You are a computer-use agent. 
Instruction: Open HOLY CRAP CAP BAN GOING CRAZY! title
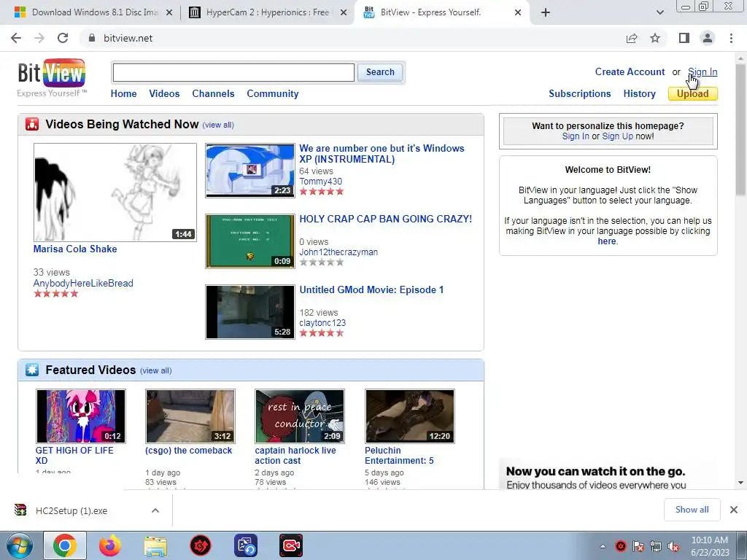coord(385,219)
